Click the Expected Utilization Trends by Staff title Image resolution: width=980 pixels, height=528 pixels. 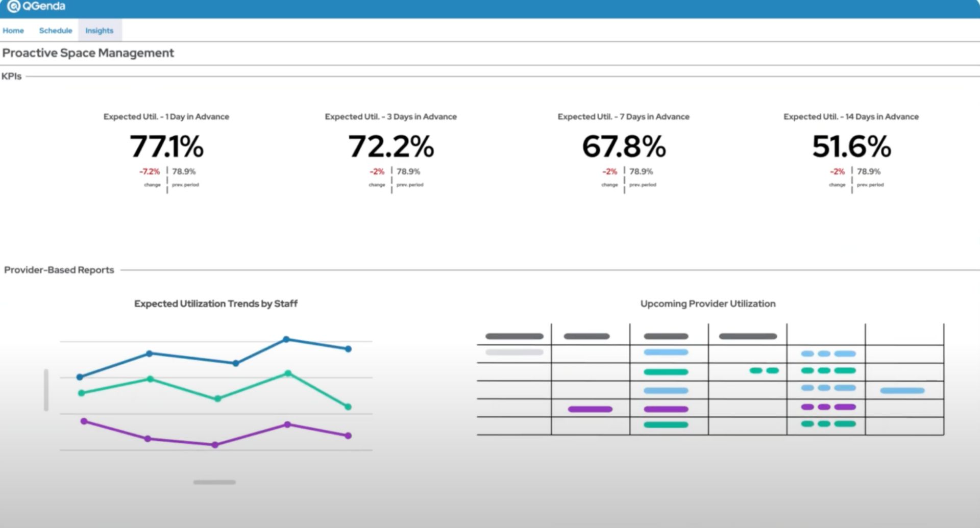click(x=216, y=303)
